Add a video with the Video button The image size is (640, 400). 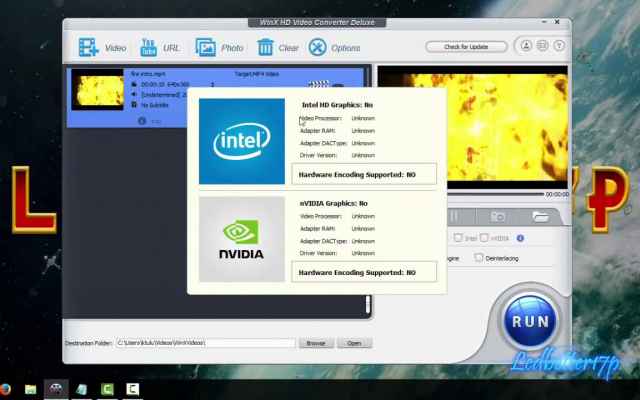click(102, 48)
